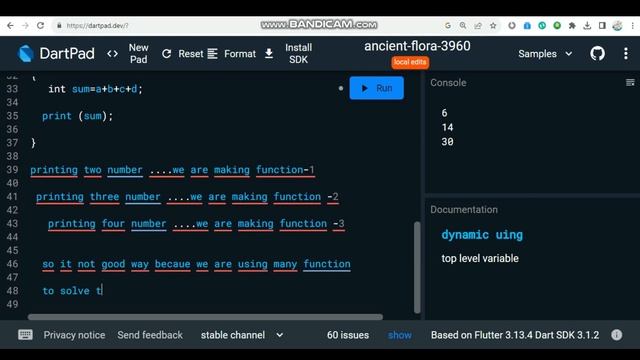Image resolution: width=640 pixels, height=360 pixels.
Task: Toggle the browser side panel icon
Action: click(602, 26)
